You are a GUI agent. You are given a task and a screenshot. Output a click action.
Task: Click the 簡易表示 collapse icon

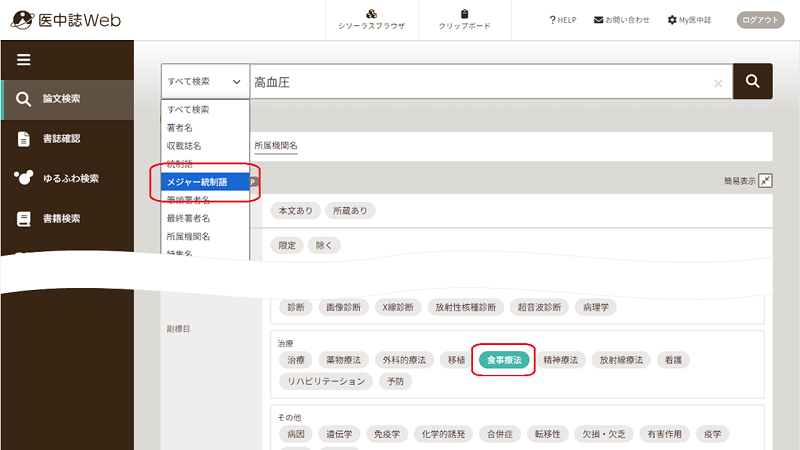tap(765, 181)
